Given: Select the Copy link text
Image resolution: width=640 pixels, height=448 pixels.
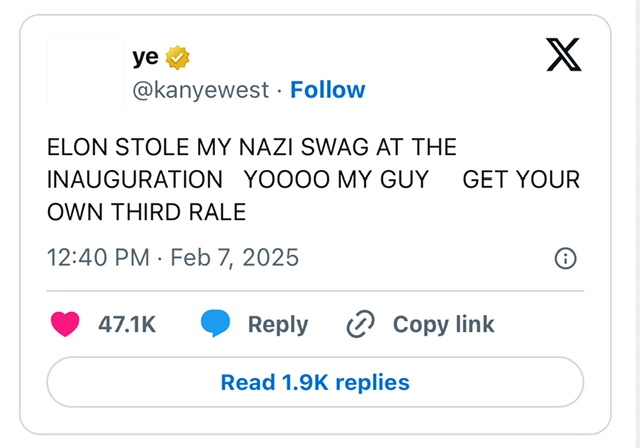Looking at the screenshot, I should pos(443,324).
